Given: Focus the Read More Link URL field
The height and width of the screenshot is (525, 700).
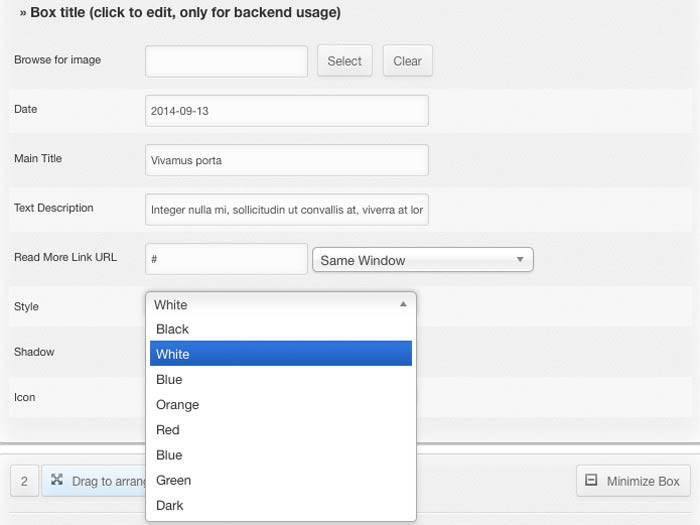Looking at the screenshot, I should click(x=226, y=259).
